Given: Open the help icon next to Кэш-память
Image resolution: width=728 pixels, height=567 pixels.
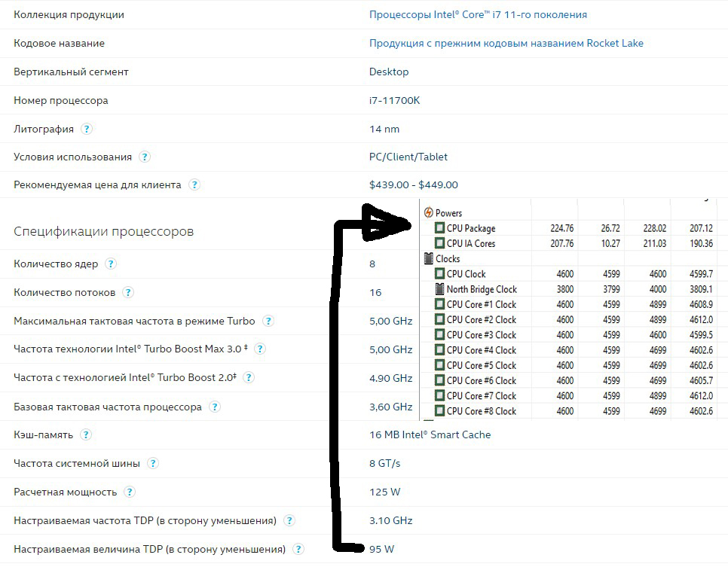Looking at the screenshot, I should (85, 434).
